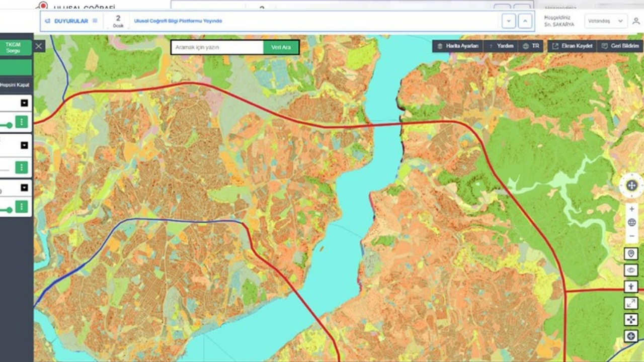
Task: Zoom in with the plus button
Action: [631, 209]
